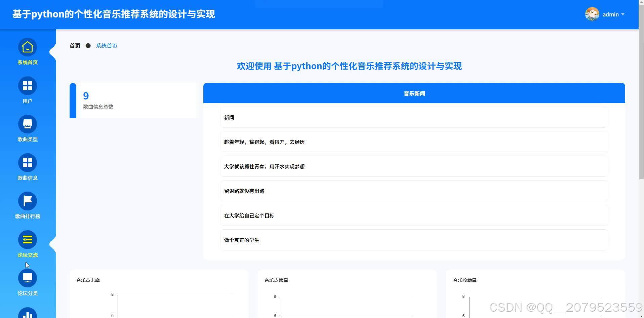Expand the partially visible sidebar item below 论坛分类

click(x=27, y=314)
